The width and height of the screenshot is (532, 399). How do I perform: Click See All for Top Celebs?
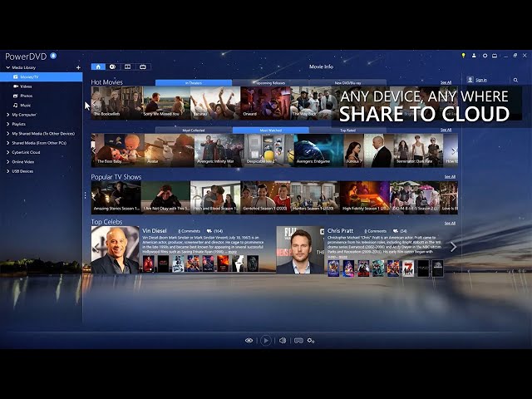(x=450, y=224)
